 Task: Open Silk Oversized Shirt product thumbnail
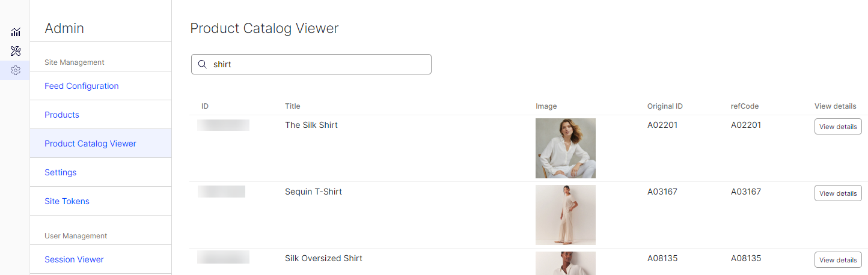[566, 263]
